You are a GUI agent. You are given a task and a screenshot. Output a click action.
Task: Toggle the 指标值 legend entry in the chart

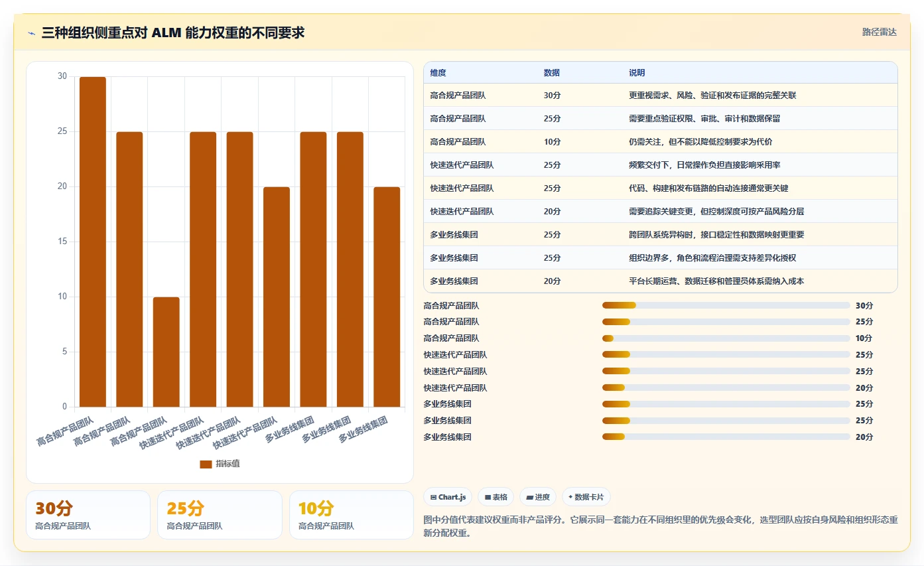pyautogui.click(x=220, y=464)
